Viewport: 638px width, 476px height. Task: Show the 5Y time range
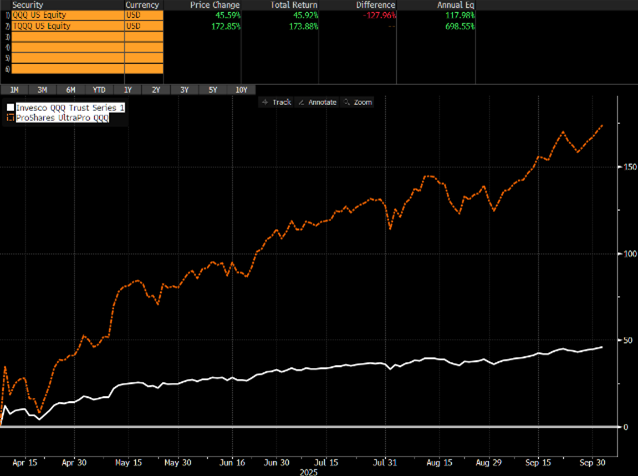click(213, 90)
